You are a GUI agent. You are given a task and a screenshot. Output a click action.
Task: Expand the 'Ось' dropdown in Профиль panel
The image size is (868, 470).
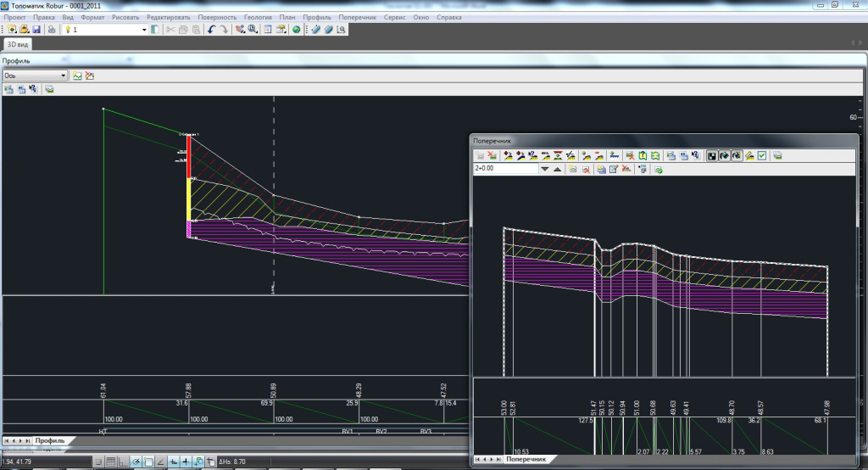click(63, 76)
